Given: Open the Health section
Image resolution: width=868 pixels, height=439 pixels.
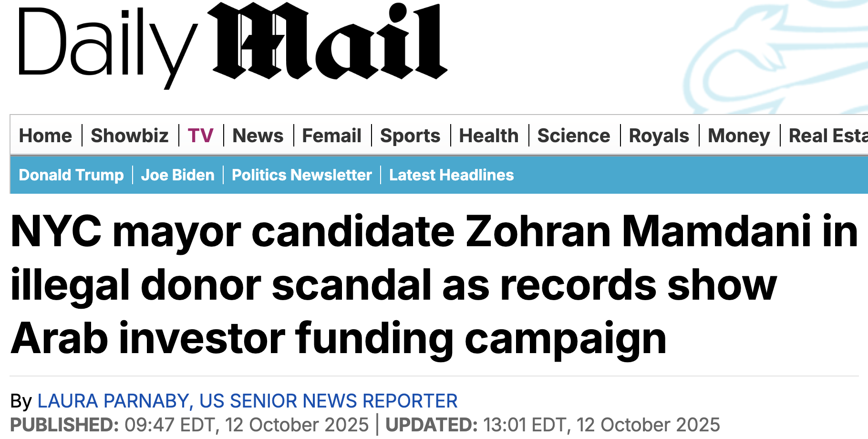Looking at the screenshot, I should coord(488,136).
